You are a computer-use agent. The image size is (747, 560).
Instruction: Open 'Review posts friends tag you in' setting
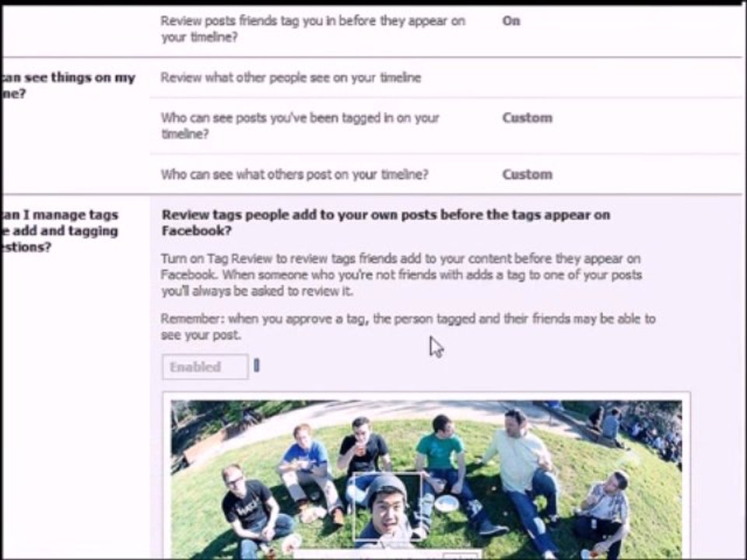pyautogui.click(x=313, y=29)
